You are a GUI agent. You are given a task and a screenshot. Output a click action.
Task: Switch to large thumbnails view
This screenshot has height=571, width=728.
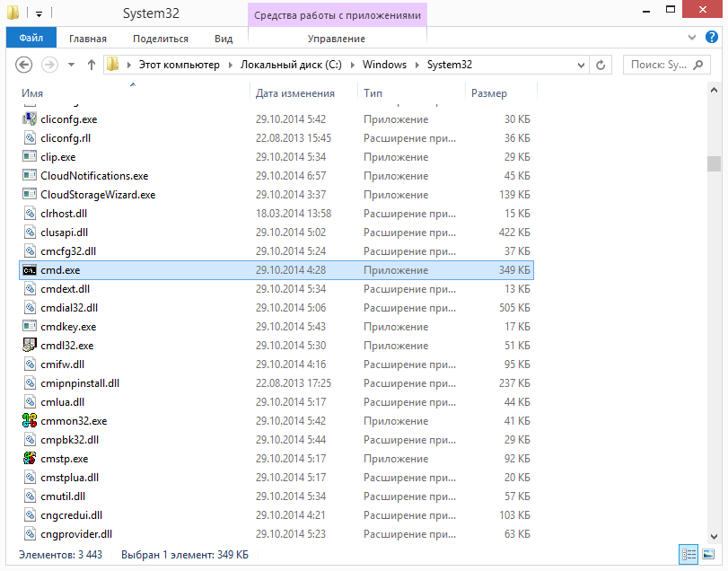click(x=708, y=554)
